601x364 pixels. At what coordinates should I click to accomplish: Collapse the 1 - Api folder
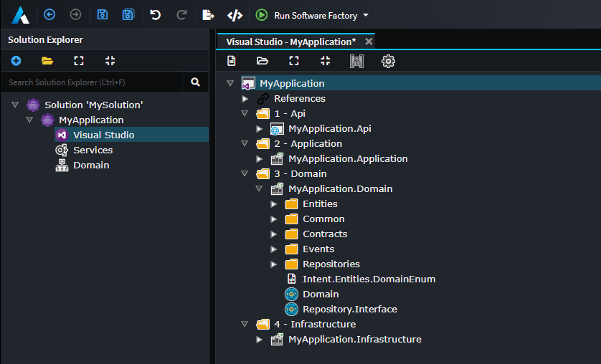coord(245,113)
